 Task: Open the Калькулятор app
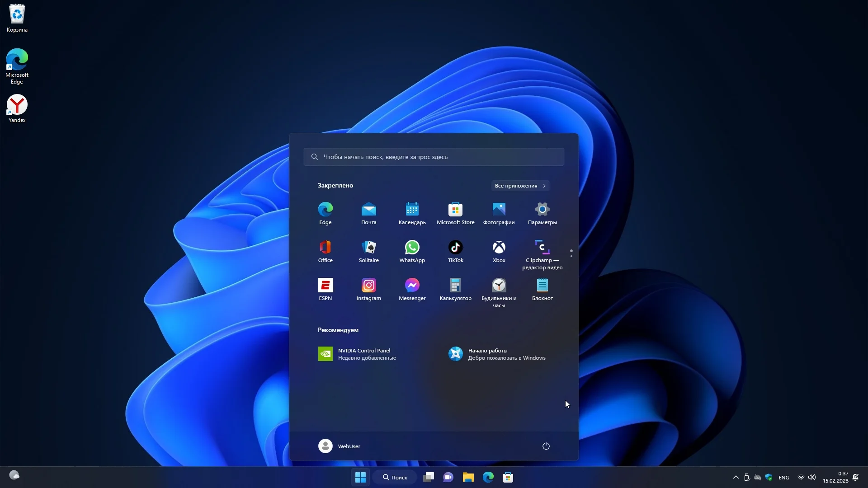(x=455, y=289)
